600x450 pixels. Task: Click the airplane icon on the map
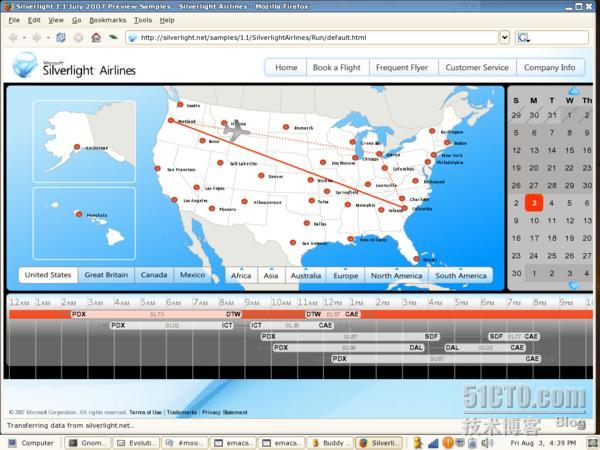point(236,130)
